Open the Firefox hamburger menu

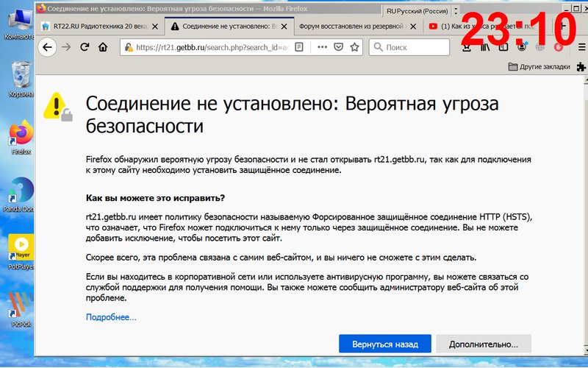582,47
